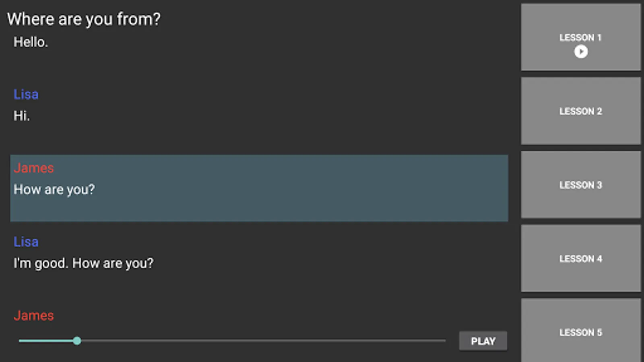Open the Lesson 4 tile
Viewport: 644px width, 362px height.
[x=580, y=259]
